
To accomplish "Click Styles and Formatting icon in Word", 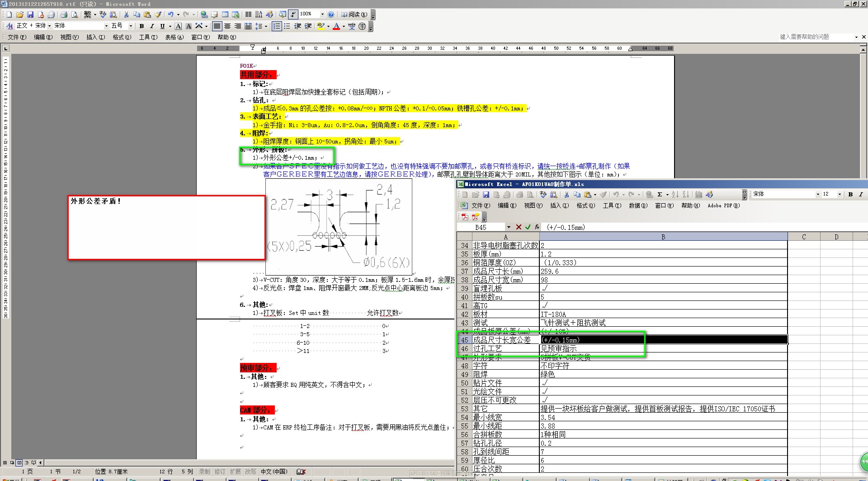I will pyautogui.click(x=9, y=26).
